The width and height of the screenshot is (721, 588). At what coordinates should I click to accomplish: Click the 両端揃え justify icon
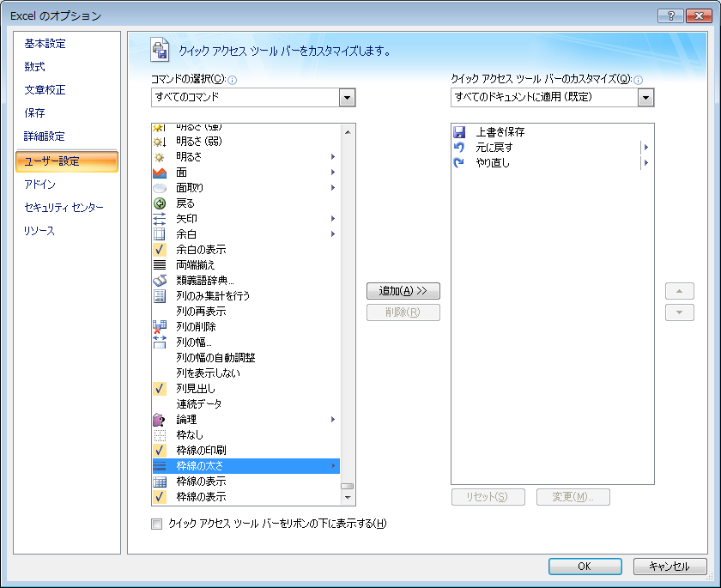pyautogui.click(x=159, y=264)
